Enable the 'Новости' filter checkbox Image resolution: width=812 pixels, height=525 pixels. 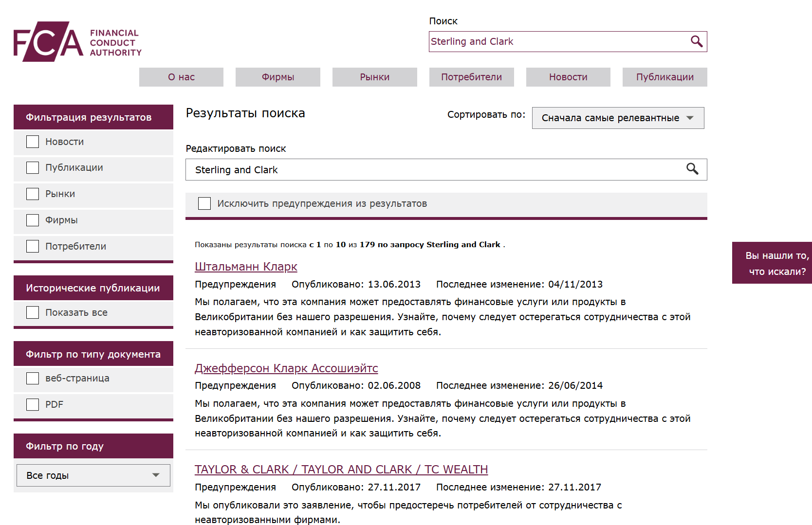pos(32,141)
